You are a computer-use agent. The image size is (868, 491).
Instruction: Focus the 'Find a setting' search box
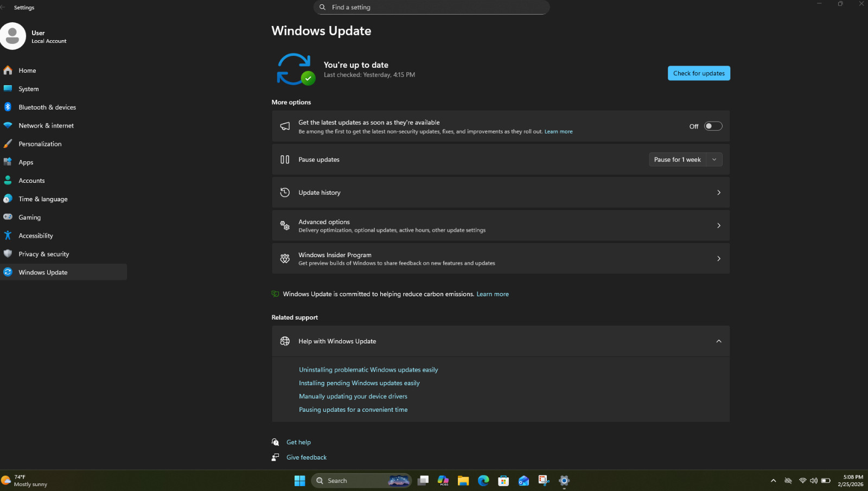(431, 7)
